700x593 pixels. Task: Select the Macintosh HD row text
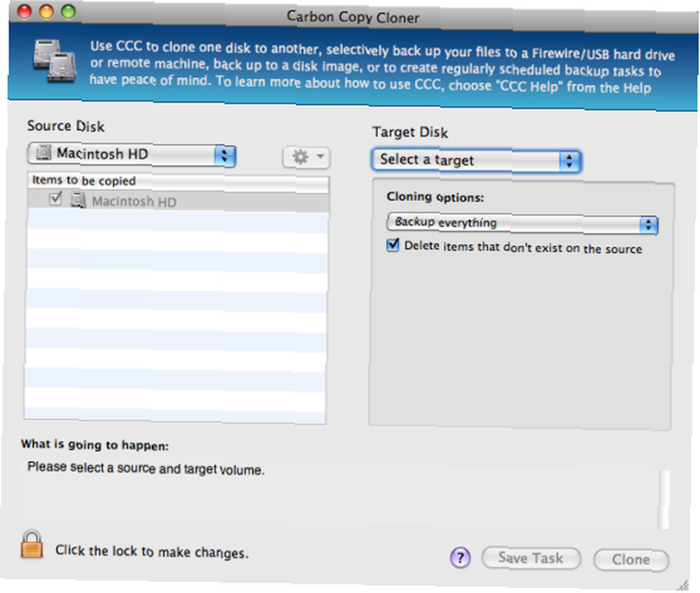tap(134, 202)
